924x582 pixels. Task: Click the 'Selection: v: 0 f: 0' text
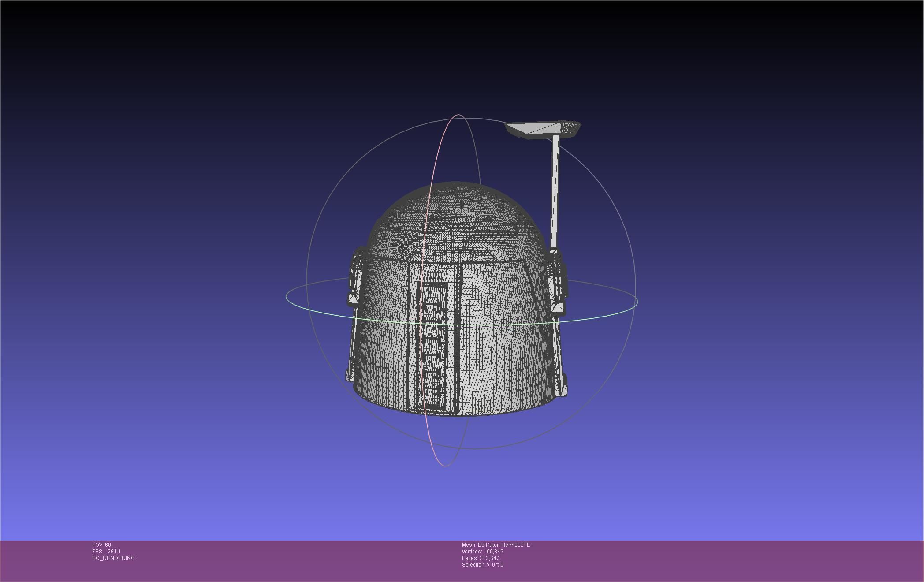click(483, 565)
